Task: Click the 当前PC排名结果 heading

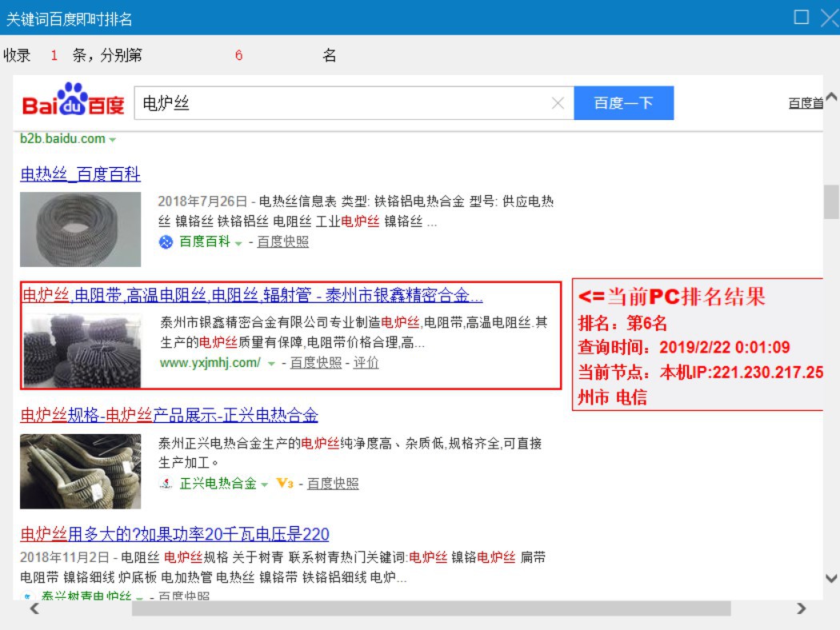Action: coord(672,297)
